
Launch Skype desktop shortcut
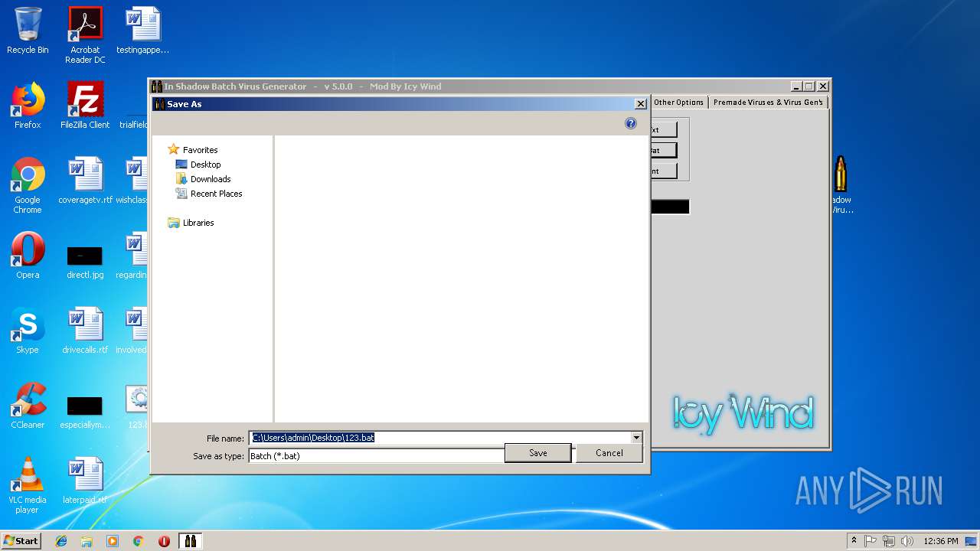pyautogui.click(x=28, y=331)
